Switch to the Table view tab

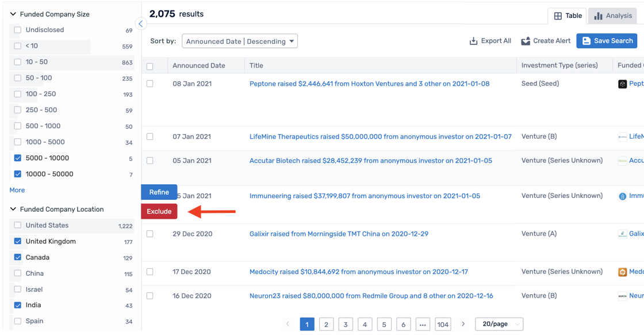tap(568, 16)
